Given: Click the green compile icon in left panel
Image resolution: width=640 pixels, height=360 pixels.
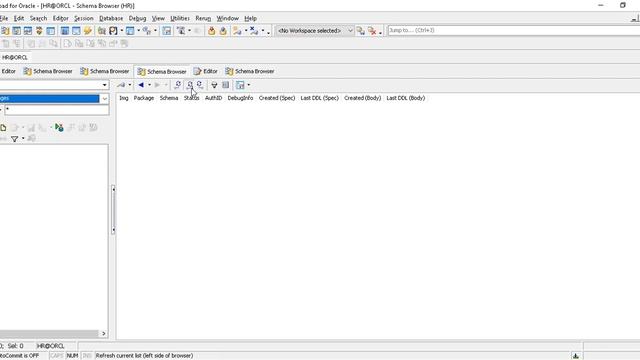Looking at the screenshot, I should pos(59,128).
